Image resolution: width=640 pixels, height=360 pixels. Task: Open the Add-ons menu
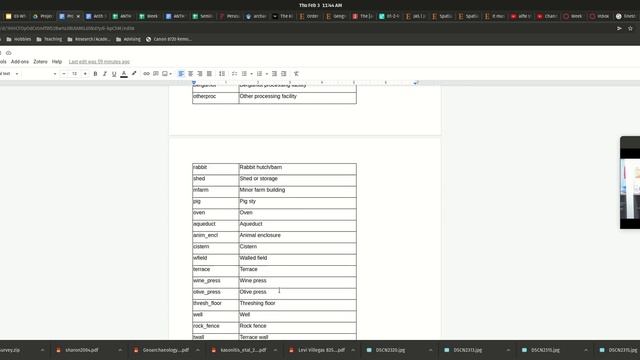pyautogui.click(x=20, y=62)
